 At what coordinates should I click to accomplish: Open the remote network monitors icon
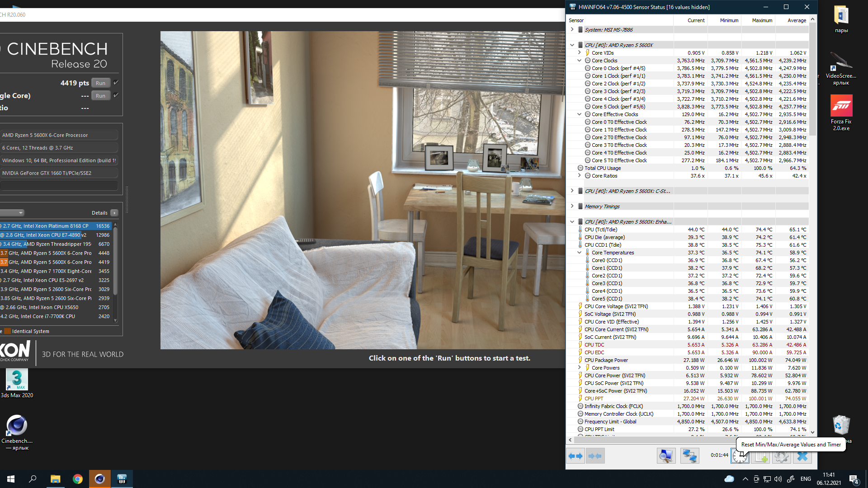(x=689, y=456)
